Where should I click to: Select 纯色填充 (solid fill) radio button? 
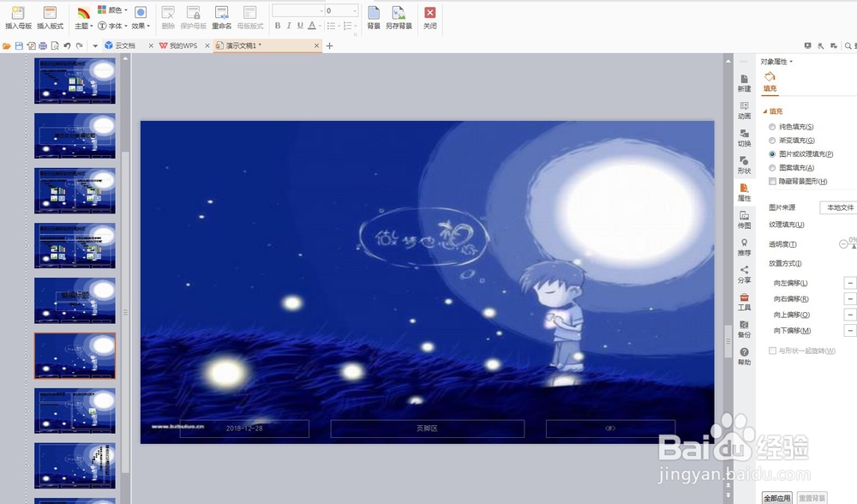[772, 127]
